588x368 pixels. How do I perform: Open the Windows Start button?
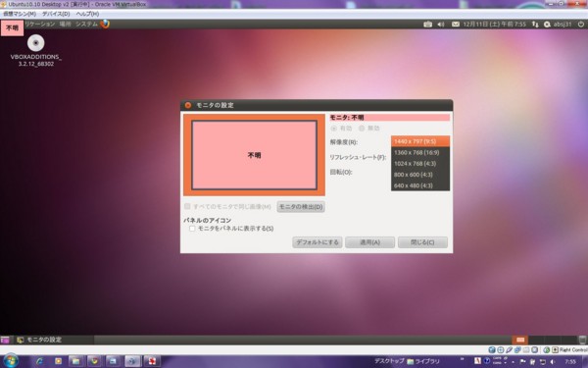(x=10, y=361)
